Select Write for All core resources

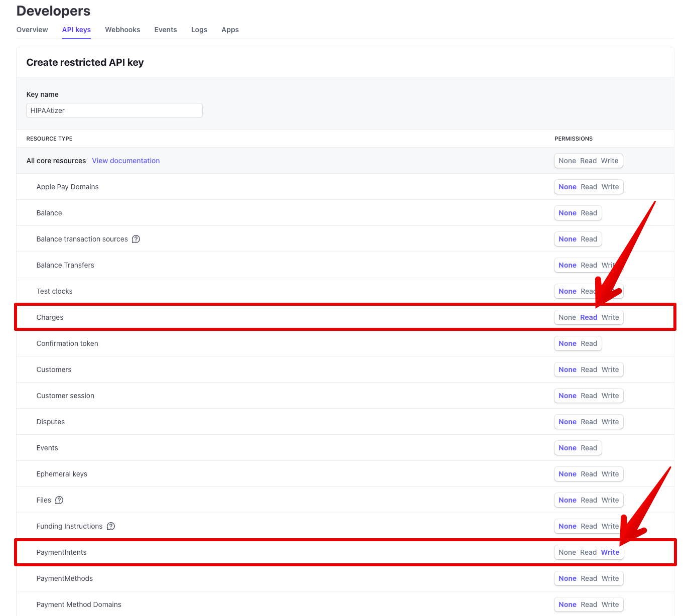609,161
